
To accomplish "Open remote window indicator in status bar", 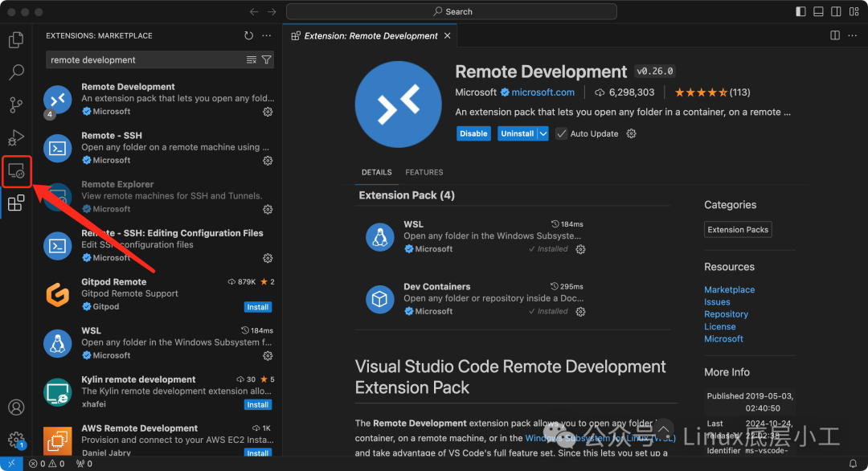I will tap(11, 464).
